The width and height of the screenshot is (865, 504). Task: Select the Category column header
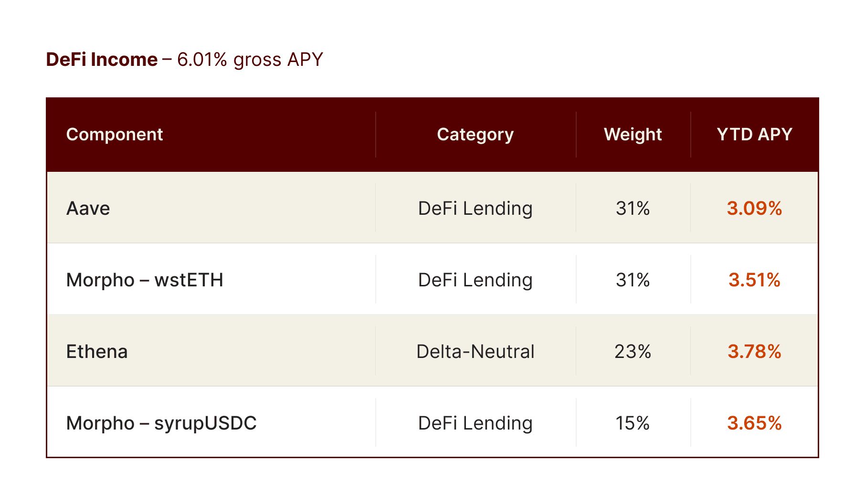pos(475,135)
